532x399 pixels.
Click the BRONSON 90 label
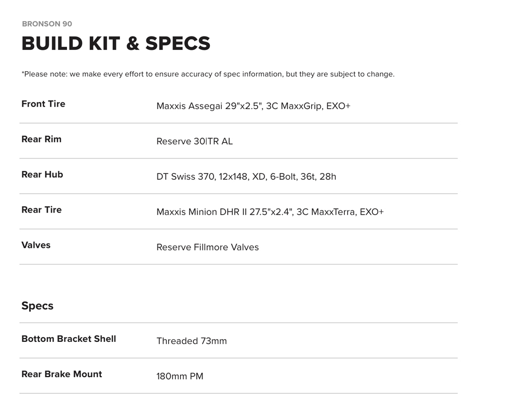(47, 24)
